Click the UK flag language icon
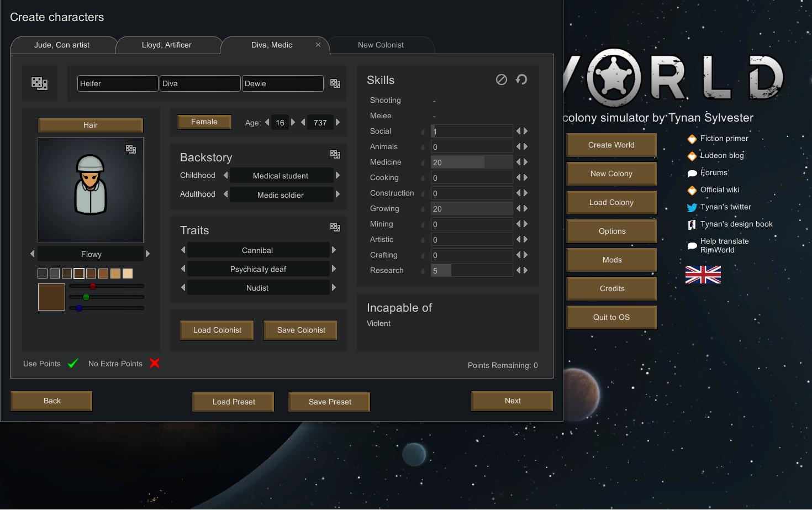 click(x=703, y=275)
